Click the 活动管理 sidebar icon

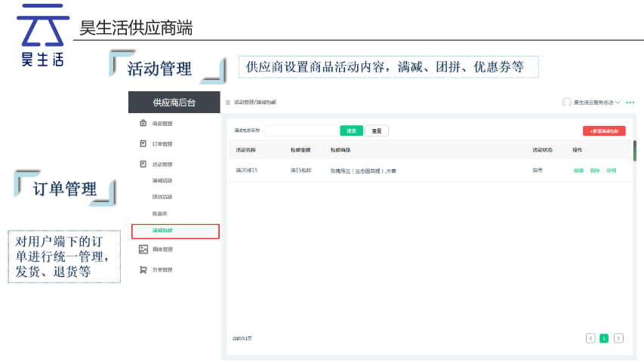point(143,164)
